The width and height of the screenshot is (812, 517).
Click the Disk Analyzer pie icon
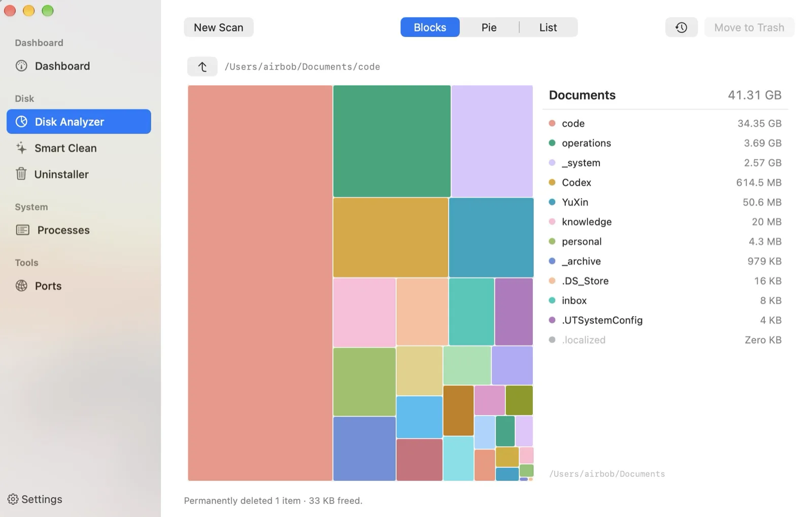click(21, 122)
